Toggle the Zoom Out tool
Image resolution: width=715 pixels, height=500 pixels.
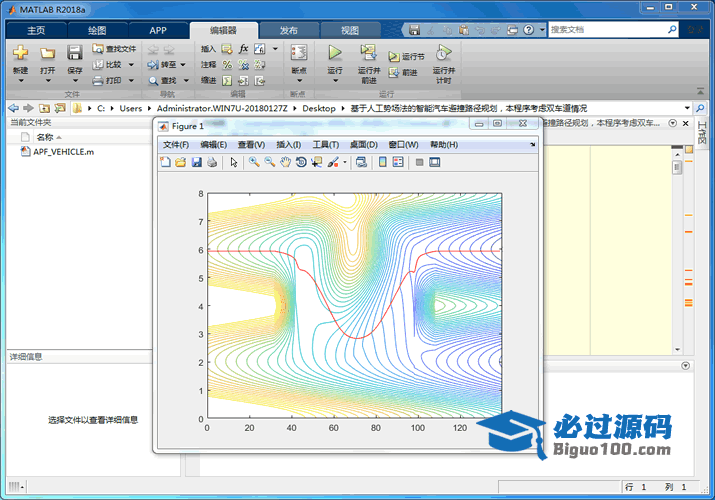pyautogui.click(x=269, y=162)
